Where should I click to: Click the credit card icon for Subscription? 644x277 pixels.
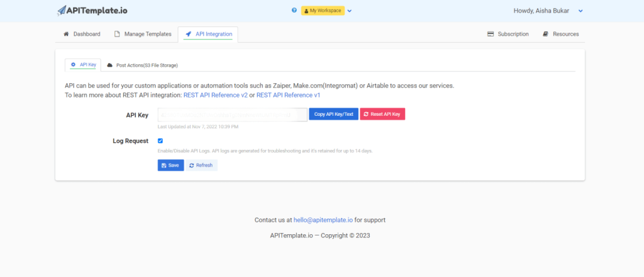(491, 34)
